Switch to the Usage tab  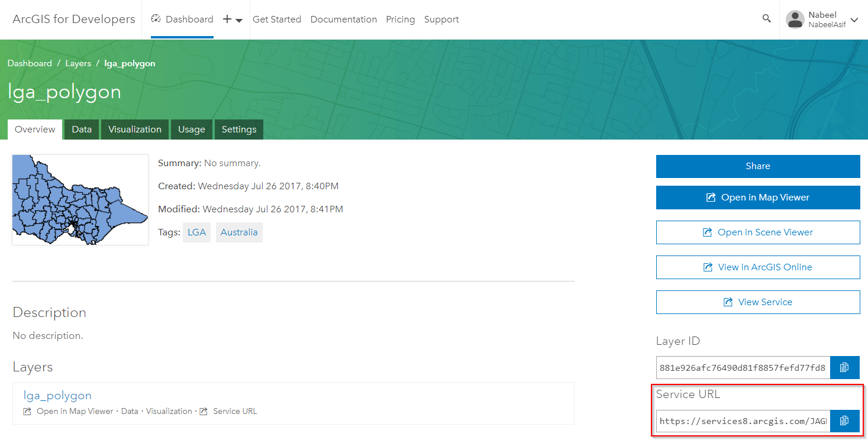click(192, 130)
